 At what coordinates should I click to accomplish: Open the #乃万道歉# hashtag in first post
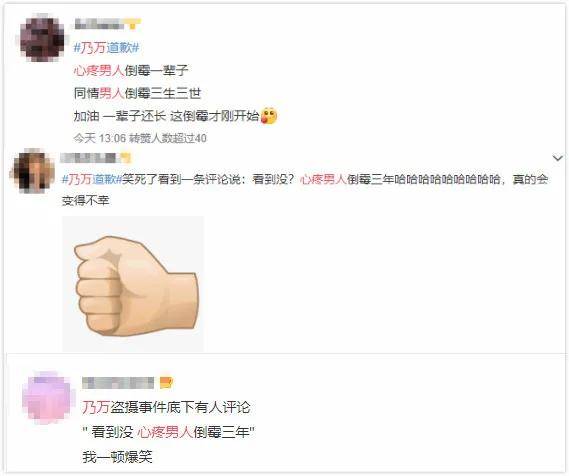coord(106,48)
